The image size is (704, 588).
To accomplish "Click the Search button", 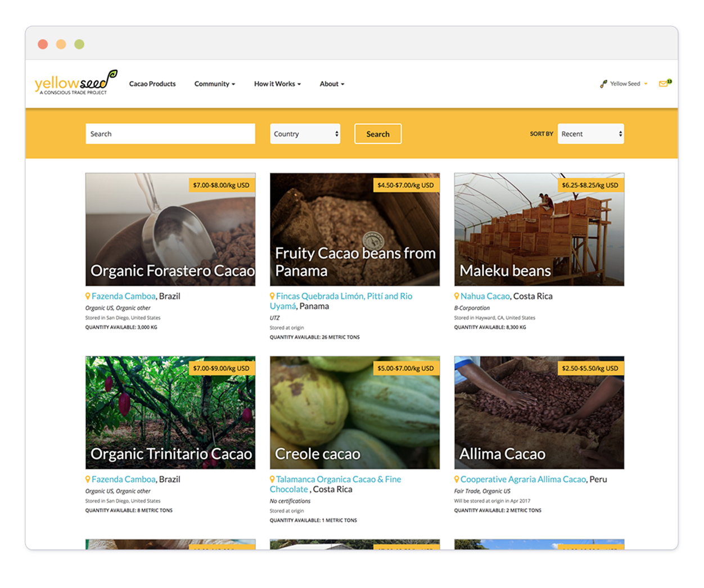I will 378,134.
